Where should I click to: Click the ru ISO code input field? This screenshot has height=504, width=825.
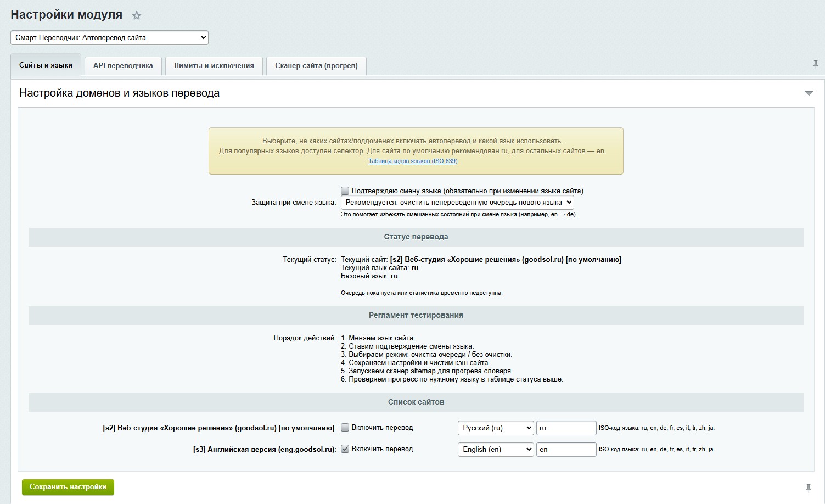coord(566,428)
